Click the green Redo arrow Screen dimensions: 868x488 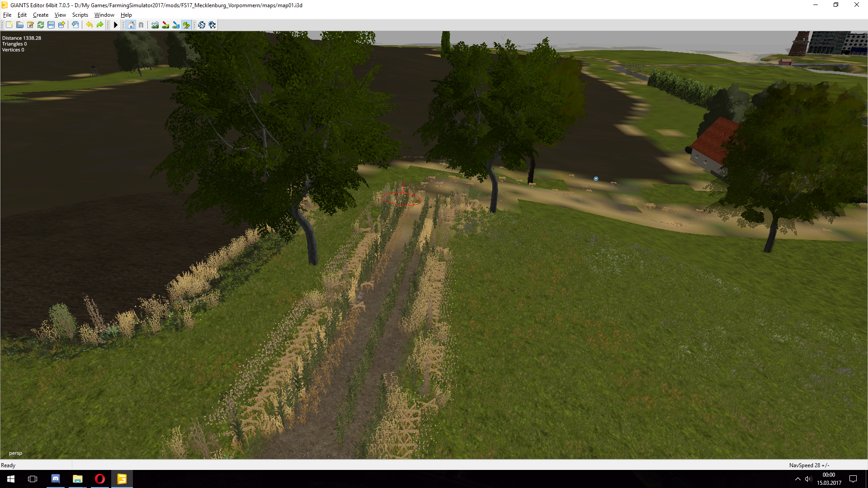pyautogui.click(x=100, y=25)
